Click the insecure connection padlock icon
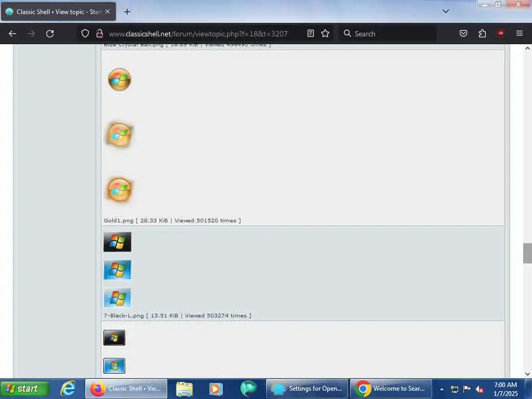 click(x=99, y=33)
